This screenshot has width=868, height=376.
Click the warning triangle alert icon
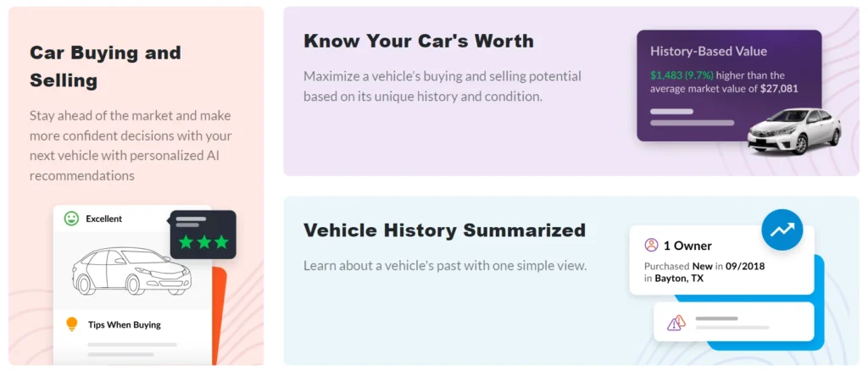tap(676, 323)
